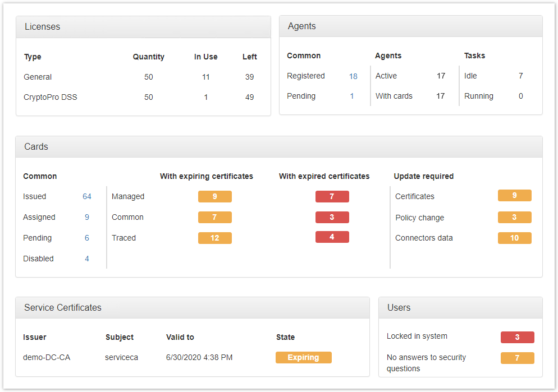Open Locked in system users badge
Viewport: 558px width, 392px height.
517,338
